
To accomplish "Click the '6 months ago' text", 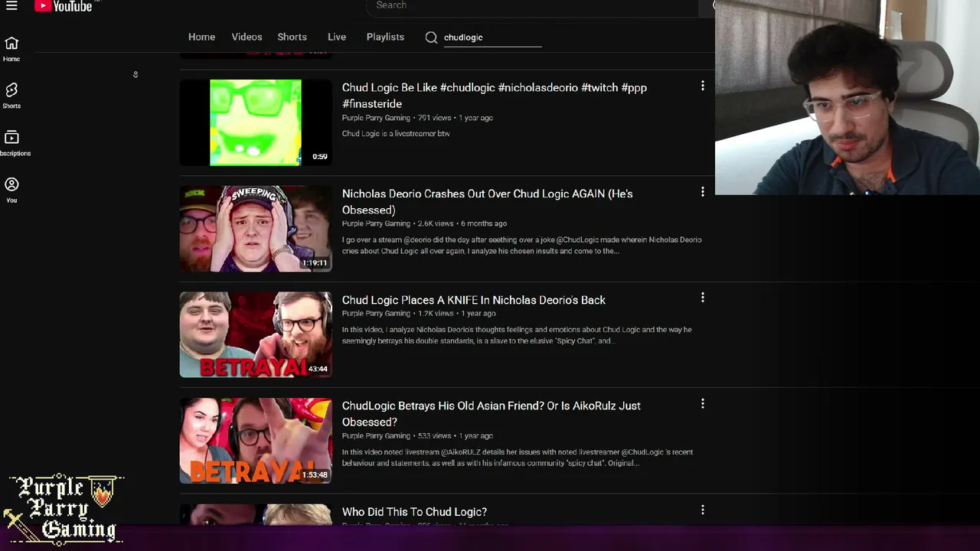I will tap(483, 223).
